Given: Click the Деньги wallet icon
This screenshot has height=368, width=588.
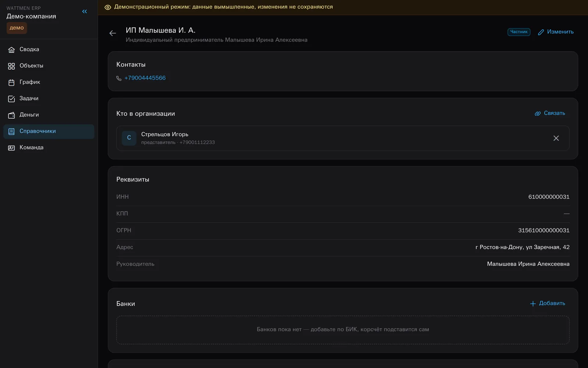Looking at the screenshot, I should click(11, 115).
